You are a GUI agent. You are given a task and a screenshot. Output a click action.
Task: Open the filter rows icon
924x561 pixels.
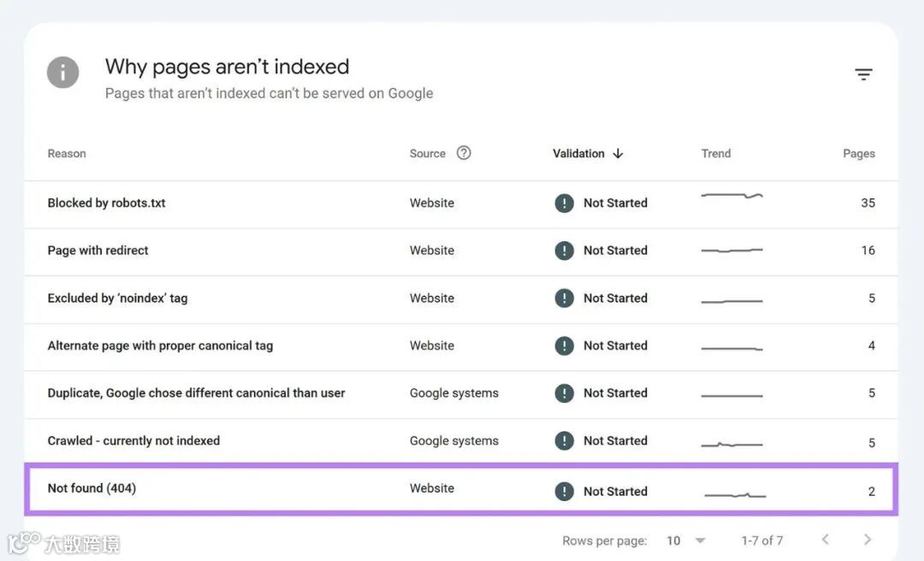click(x=863, y=75)
